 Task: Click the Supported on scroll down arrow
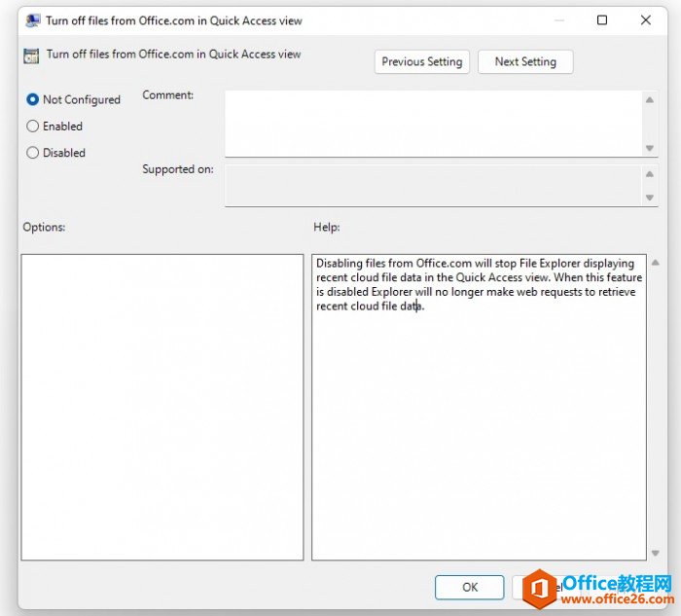coord(650,198)
